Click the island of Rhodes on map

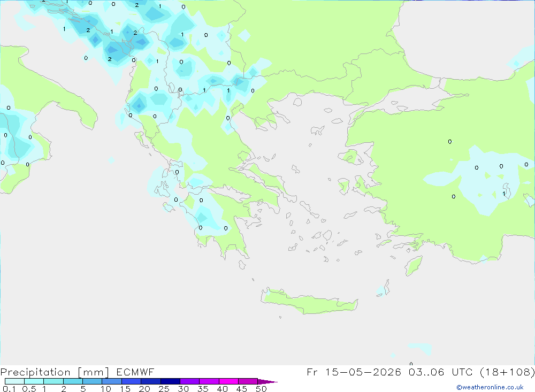[x=413, y=266]
